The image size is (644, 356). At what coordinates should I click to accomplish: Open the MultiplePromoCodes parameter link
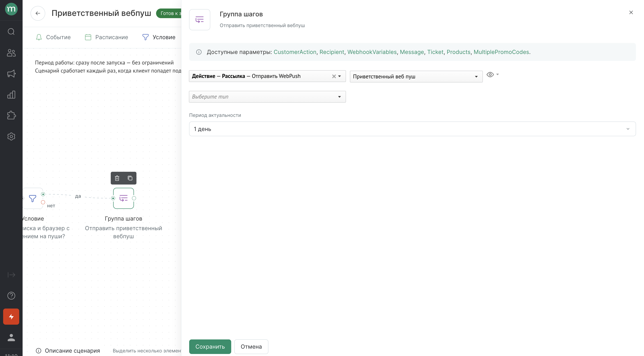click(501, 52)
